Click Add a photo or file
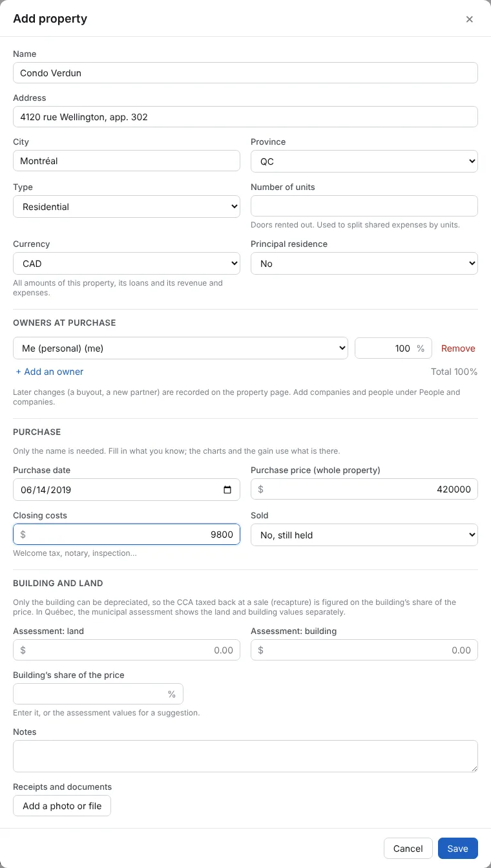 pos(62,806)
